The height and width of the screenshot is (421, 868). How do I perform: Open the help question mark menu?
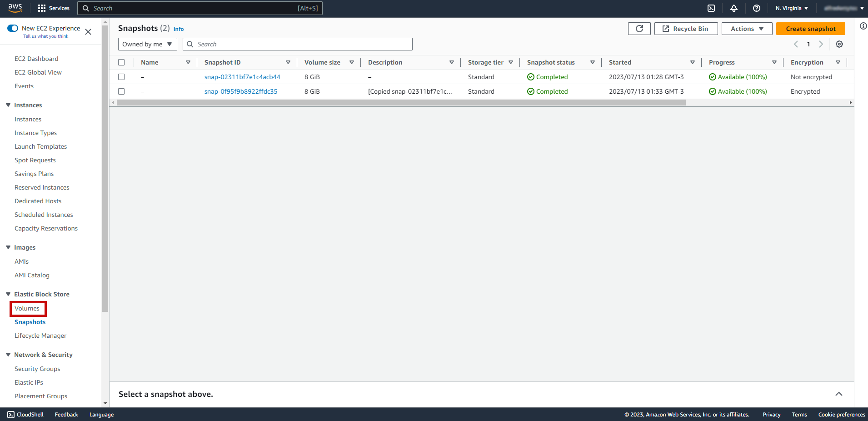tap(757, 8)
